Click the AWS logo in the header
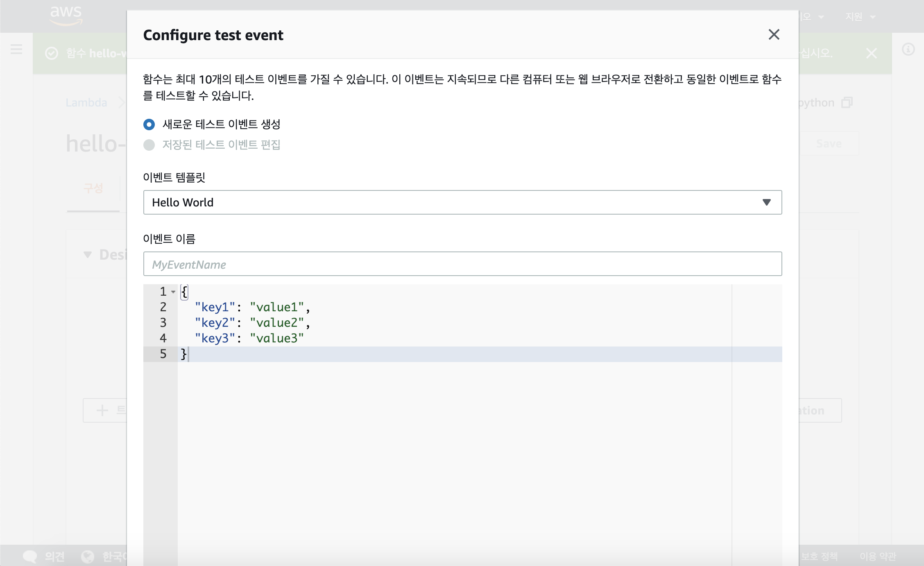Image resolution: width=924 pixels, height=566 pixels. [66, 16]
